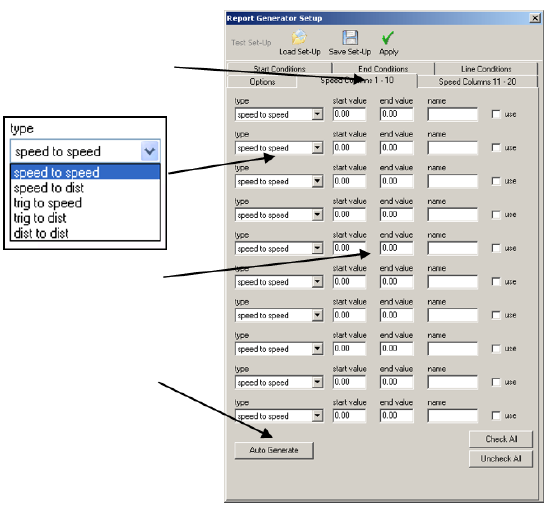Viewport: 550px width, 506px height.
Task: Click the Save Set-Up floppy disk icon
Action: pyautogui.click(x=350, y=38)
